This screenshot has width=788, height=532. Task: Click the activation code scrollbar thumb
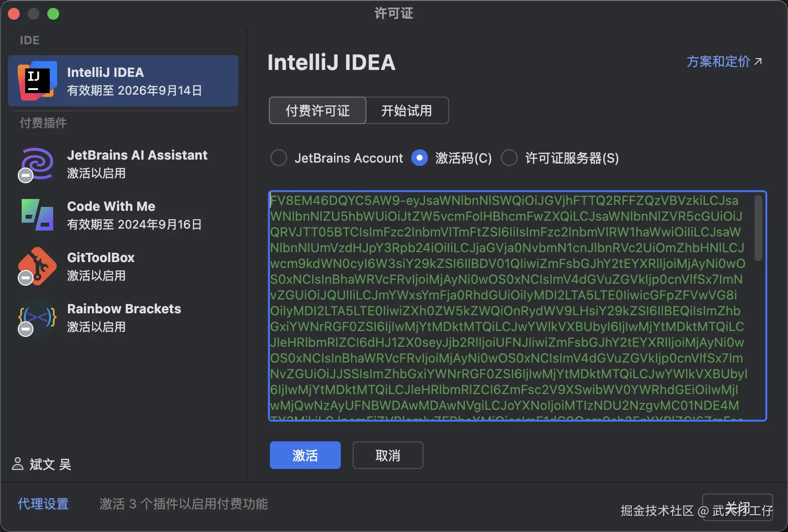(x=758, y=228)
